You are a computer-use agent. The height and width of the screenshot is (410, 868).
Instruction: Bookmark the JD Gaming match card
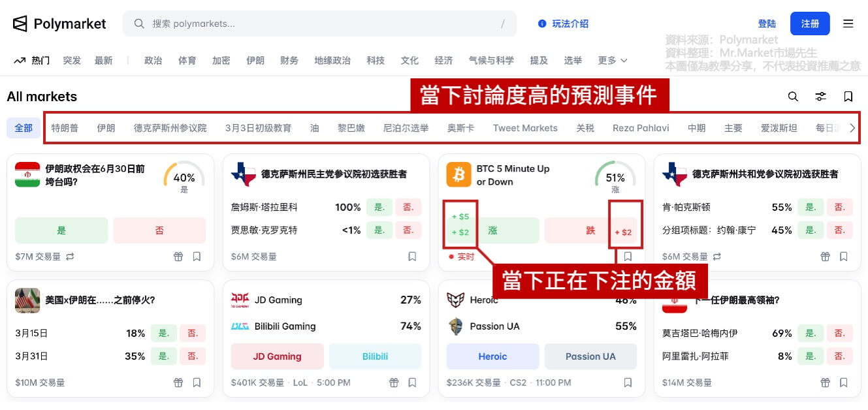412,383
